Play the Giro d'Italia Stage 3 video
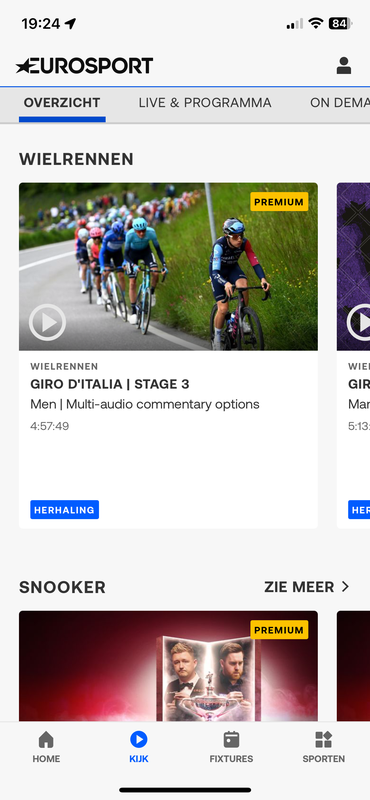The width and height of the screenshot is (370, 800). pos(47,322)
